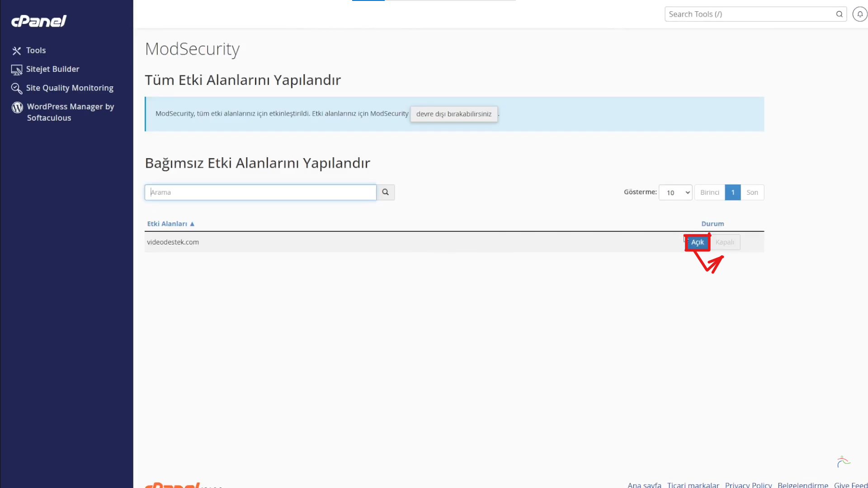
Task: Open the Gösterme page size dropdown
Action: tap(675, 192)
